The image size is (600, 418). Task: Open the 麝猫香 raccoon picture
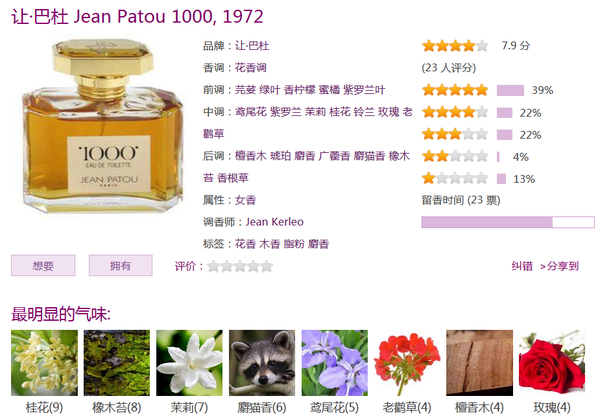pyautogui.click(x=262, y=362)
